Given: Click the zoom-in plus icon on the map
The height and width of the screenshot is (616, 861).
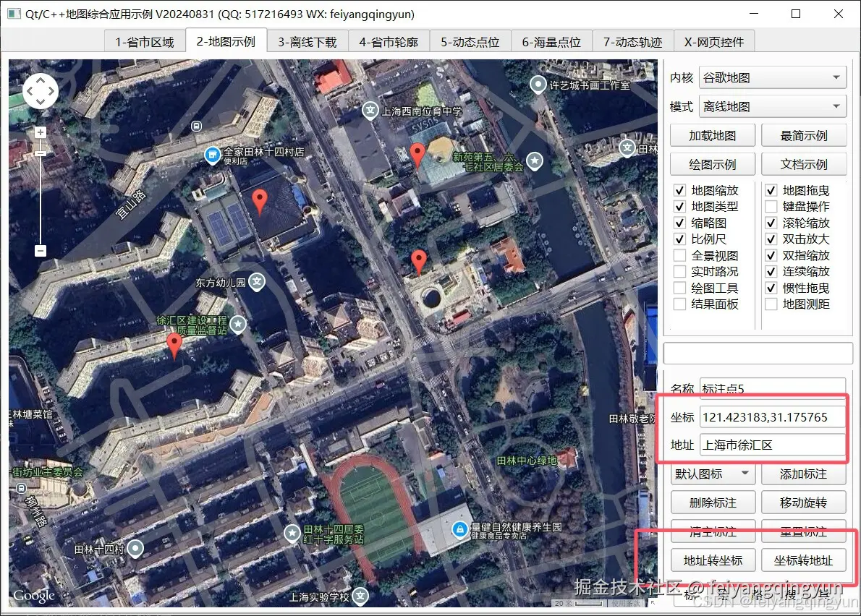Looking at the screenshot, I should coord(40,132).
